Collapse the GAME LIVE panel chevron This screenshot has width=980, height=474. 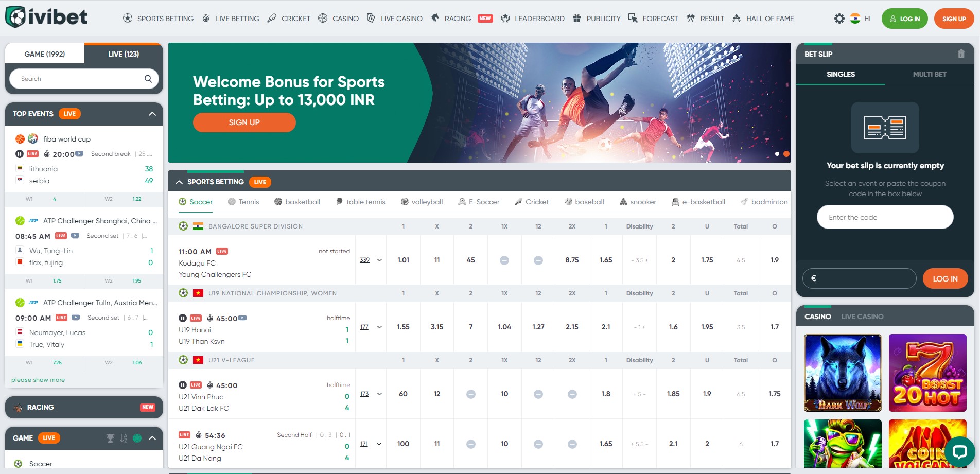[152, 438]
